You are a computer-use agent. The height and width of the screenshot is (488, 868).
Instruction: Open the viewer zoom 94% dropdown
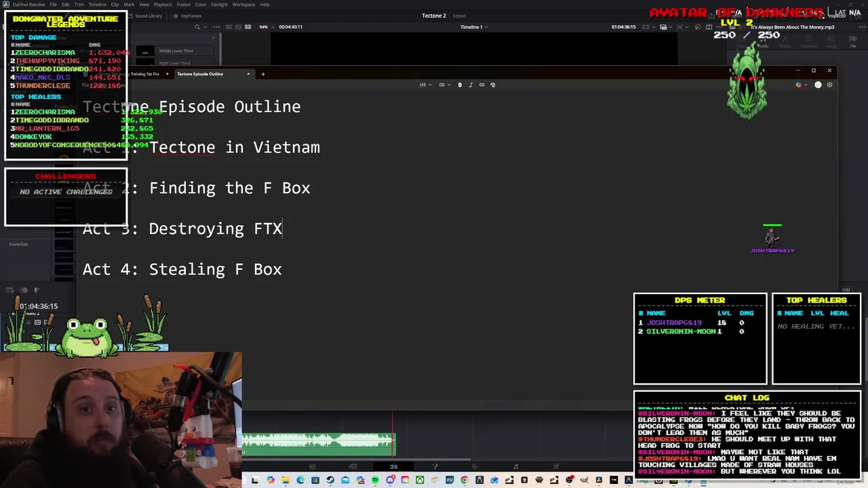[x=267, y=26]
